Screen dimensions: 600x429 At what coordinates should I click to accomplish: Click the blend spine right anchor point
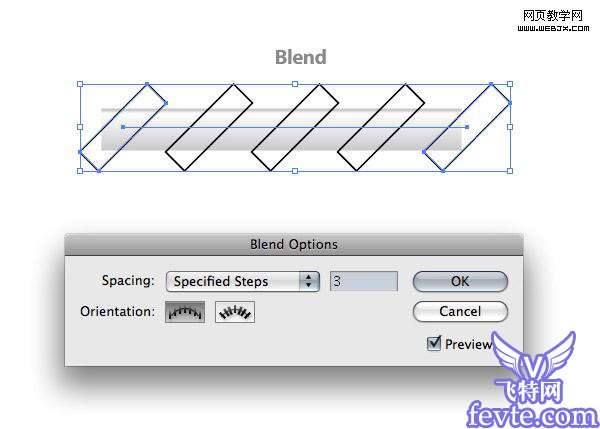[467, 127]
